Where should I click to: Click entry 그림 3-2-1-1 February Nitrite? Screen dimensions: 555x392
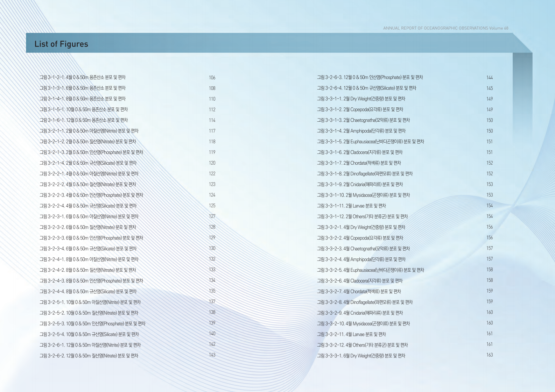[89, 131]
